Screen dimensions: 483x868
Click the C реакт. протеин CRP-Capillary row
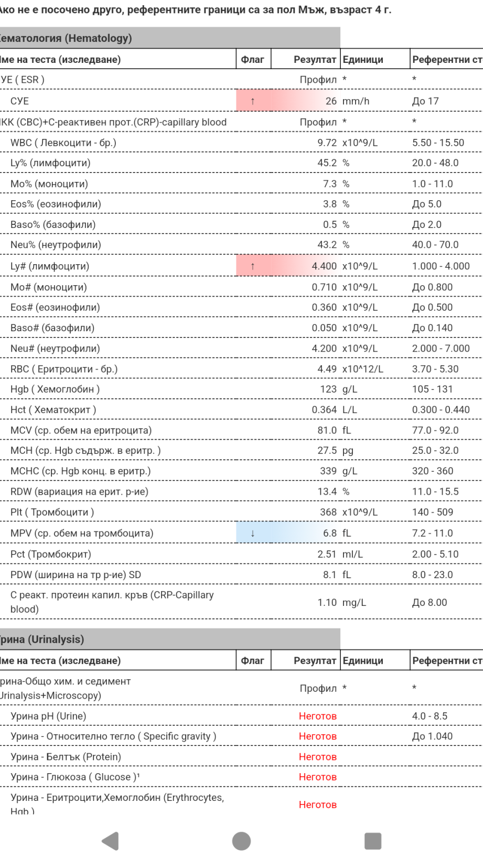point(112,602)
